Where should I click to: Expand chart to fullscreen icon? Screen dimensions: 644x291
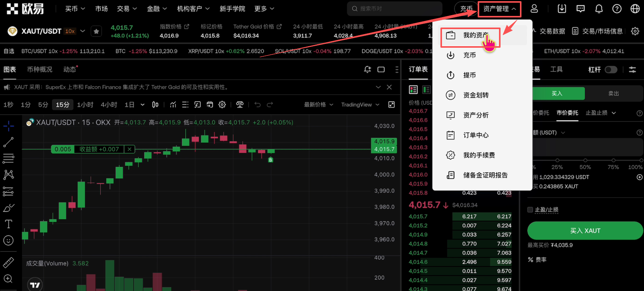click(392, 104)
